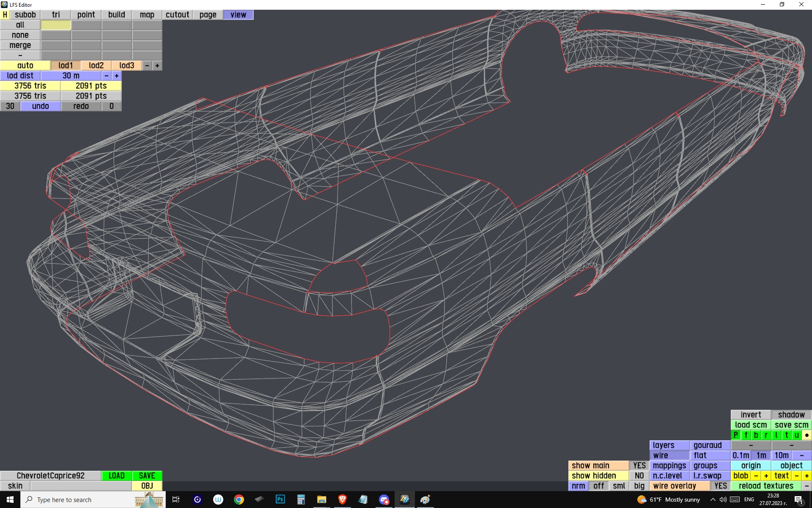Increase lod dist with plus button
The image size is (812, 508).
tap(117, 76)
